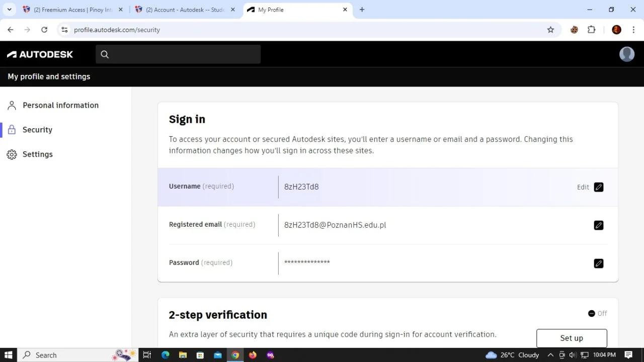The height and width of the screenshot is (362, 644).
Task: Open Task View on taskbar
Action: pyautogui.click(x=147, y=355)
